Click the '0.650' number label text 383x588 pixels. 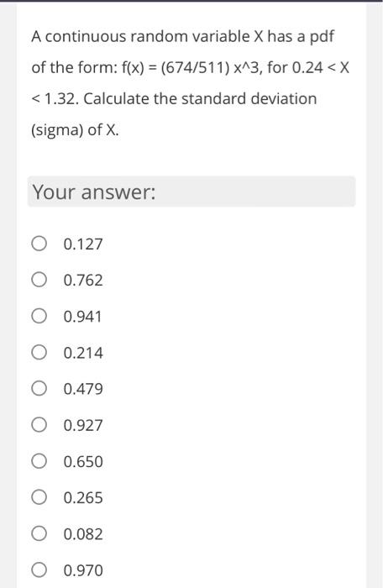[83, 462]
